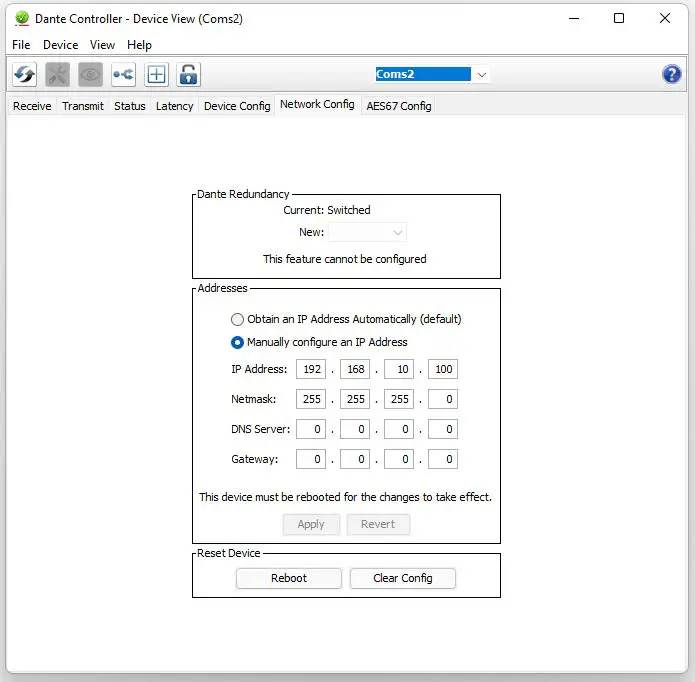The image size is (695, 682).
Task: Click the DNS Server fourth octet field
Action: coord(443,429)
